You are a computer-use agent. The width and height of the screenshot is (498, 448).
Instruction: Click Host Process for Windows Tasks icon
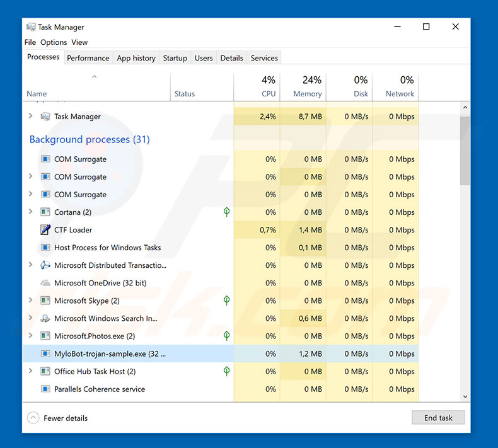click(x=45, y=248)
